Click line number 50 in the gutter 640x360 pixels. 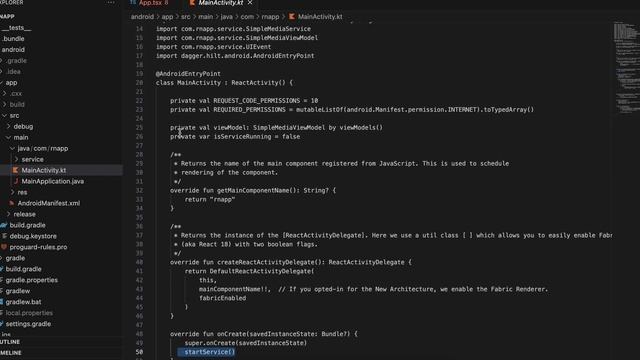tap(139, 352)
